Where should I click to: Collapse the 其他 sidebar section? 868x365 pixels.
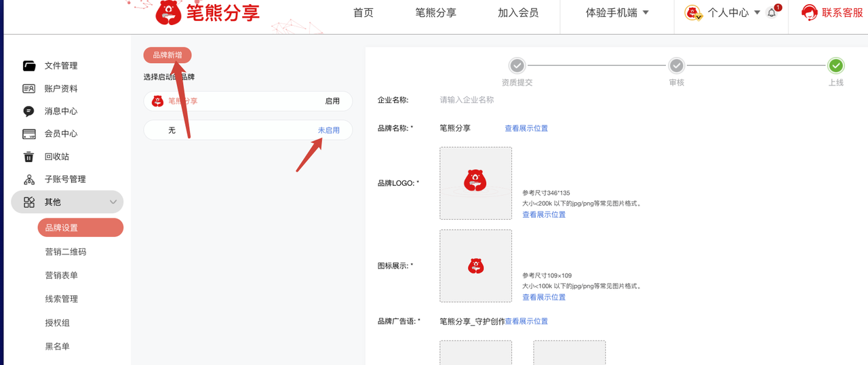coord(113,202)
